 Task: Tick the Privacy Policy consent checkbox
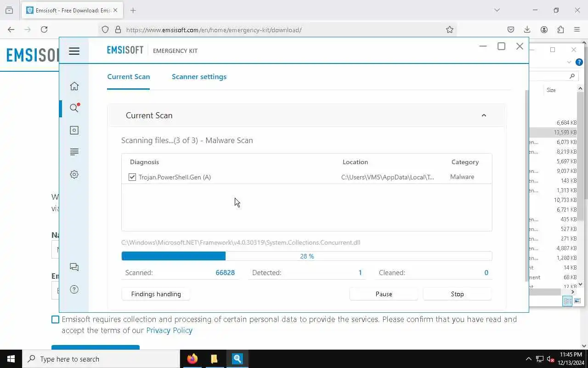tap(56, 319)
